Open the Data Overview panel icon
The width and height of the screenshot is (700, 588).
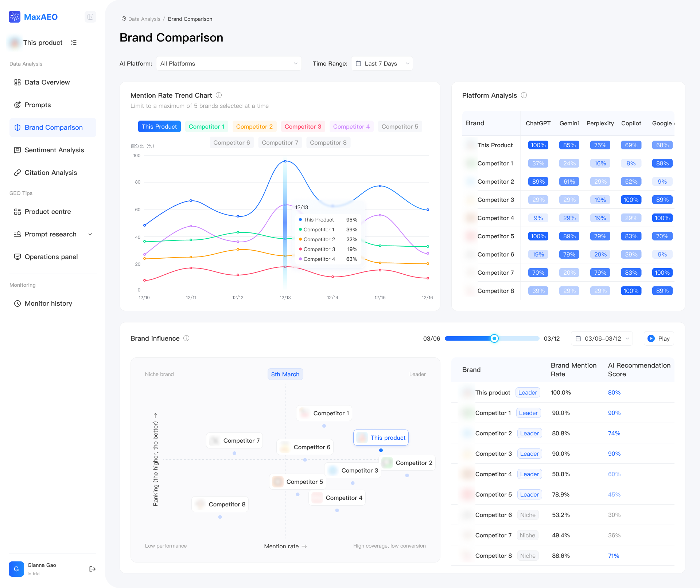17,82
